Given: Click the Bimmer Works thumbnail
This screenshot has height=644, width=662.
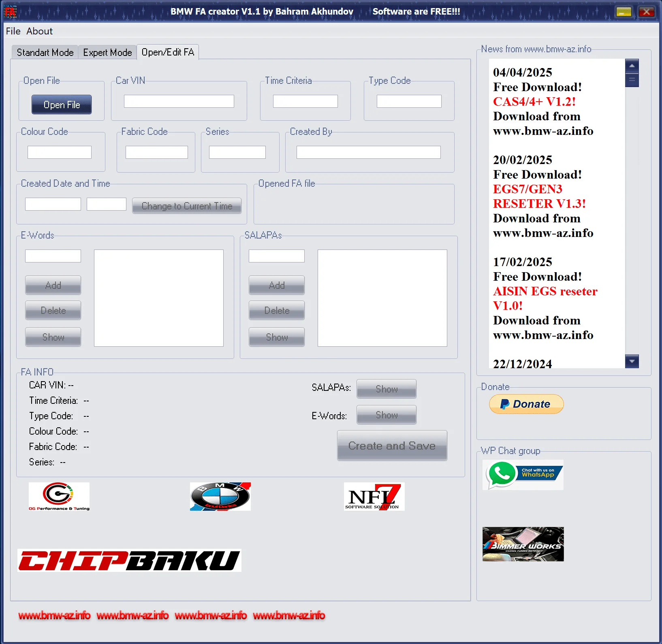Looking at the screenshot, I should click(x=523, y=544).
